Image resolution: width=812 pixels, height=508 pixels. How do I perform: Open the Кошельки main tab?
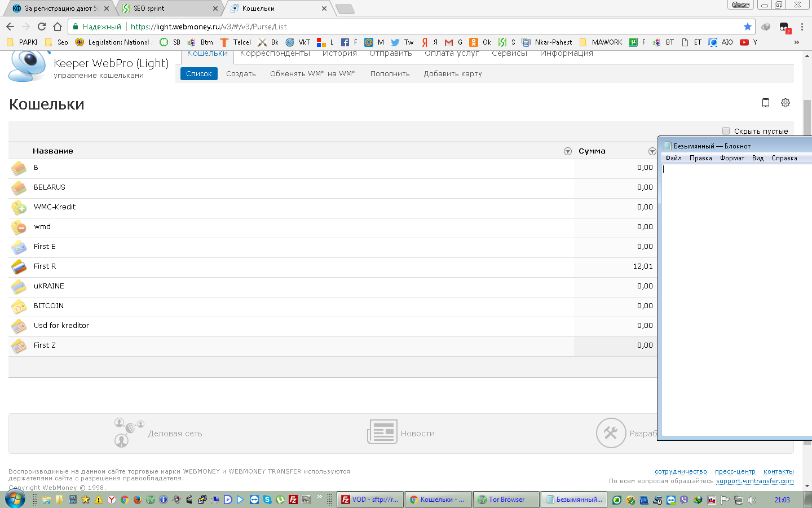208,54
